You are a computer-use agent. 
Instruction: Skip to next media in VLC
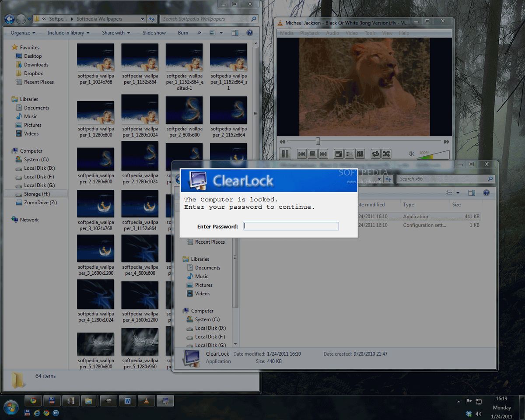point(323,154)
